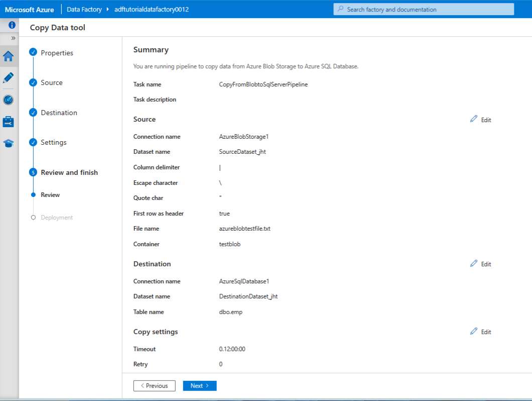Image resolution: width=532 pixels, height=401 pixels.
Task: Click the pencil icon beside Copy settings Edit
Action: pyautogui.click(x=474, y=331)
